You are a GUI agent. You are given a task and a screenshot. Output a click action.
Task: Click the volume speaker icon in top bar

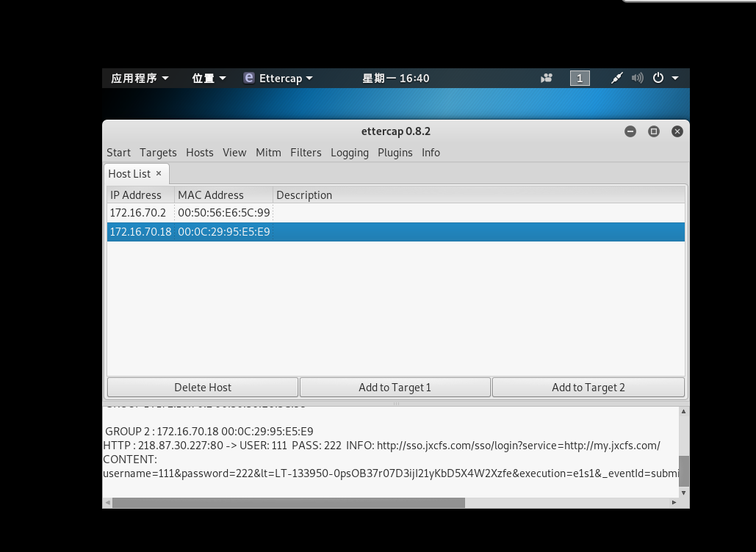[636, 78]
